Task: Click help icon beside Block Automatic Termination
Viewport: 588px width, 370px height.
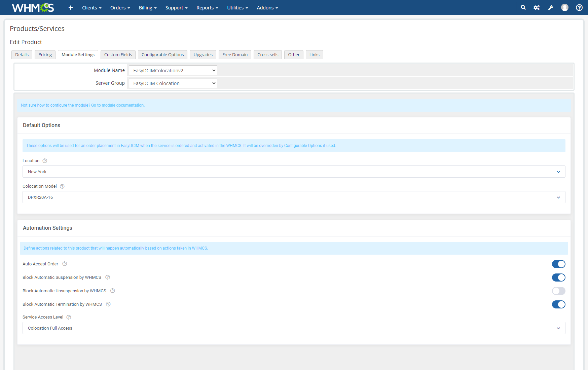Action: pos(108,304)
